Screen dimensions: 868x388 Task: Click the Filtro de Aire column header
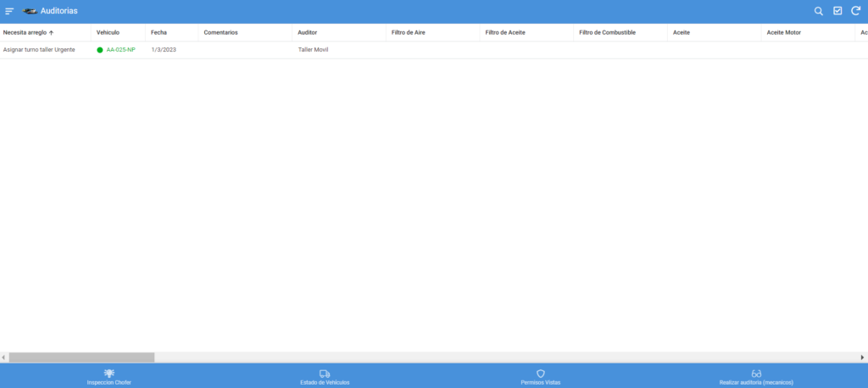tap(408, 32)
